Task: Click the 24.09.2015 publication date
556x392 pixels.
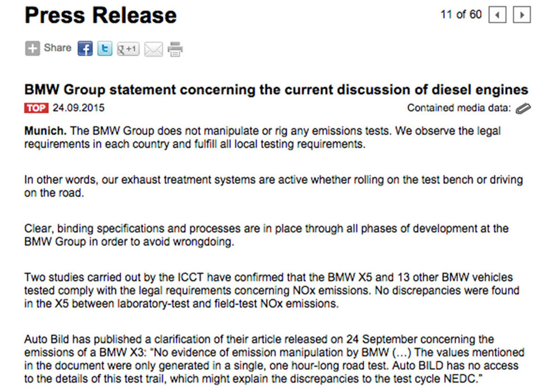Action: coord(78,108)
